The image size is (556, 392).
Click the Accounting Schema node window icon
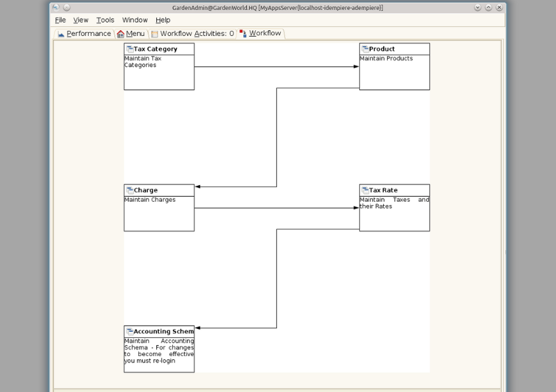tap(130, 332)
